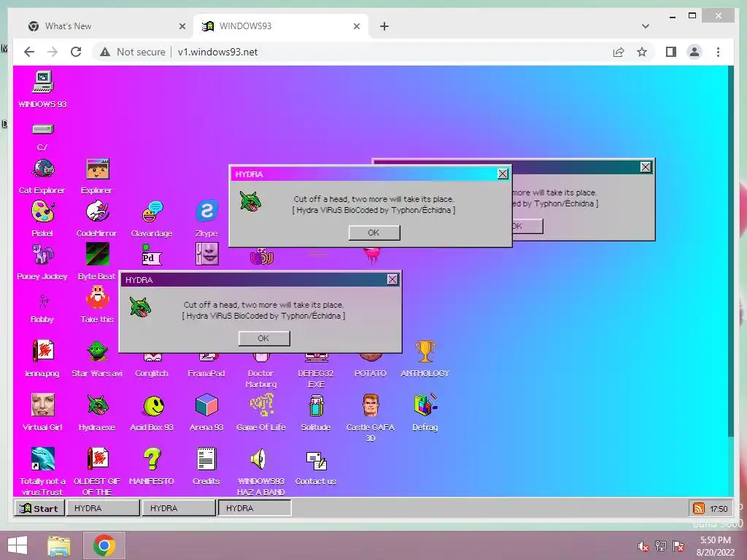This screenshot has height=560, width=747.
Task: Open a new browser tab
Action: [x=384, y=27]
